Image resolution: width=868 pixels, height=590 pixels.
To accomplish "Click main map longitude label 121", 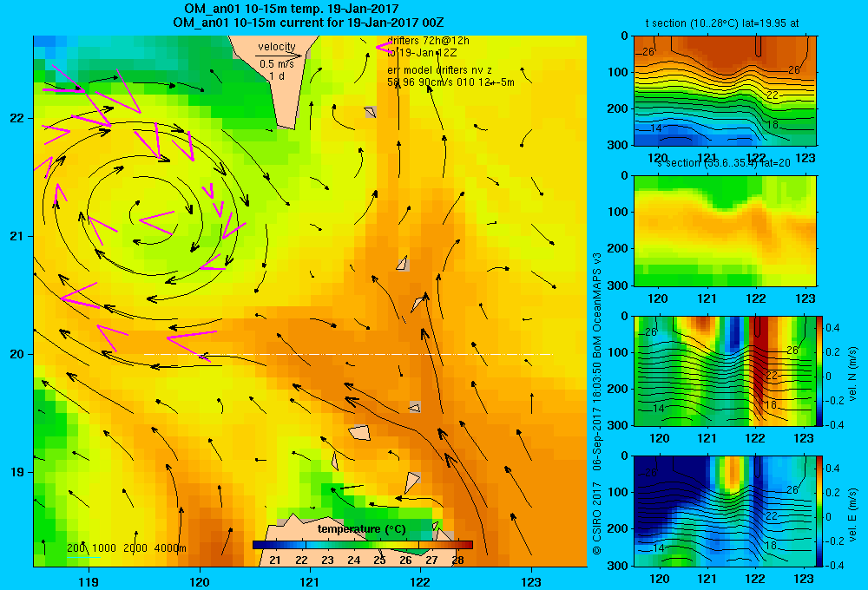I will (310, 581).
